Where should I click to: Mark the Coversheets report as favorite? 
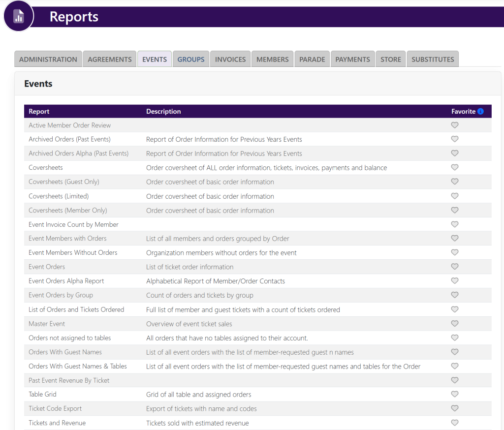pos(455,168)
